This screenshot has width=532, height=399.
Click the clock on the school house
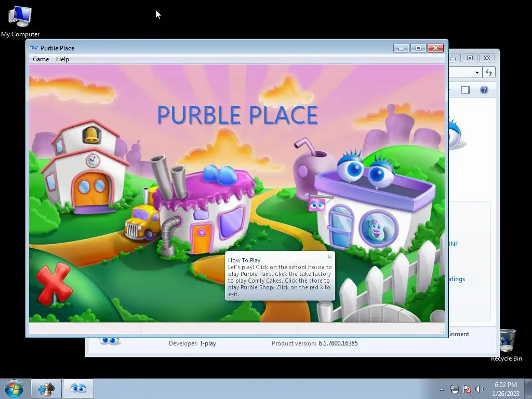click(x=92, y=161)
